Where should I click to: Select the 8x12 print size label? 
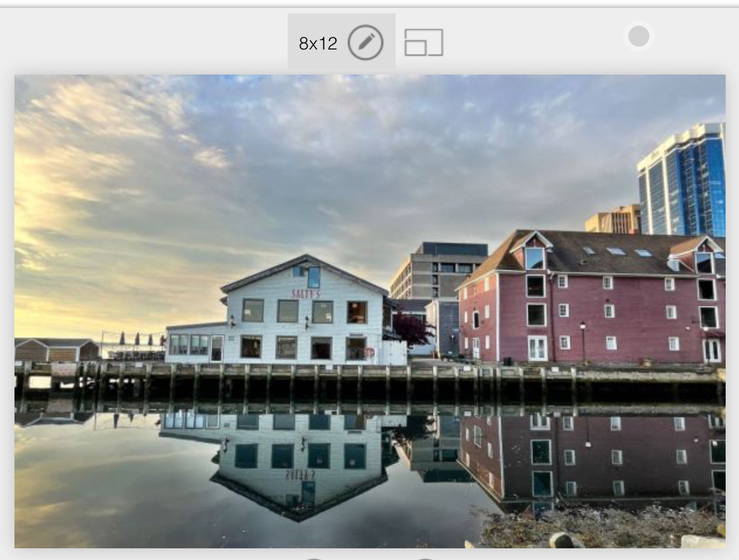[318, 43]
